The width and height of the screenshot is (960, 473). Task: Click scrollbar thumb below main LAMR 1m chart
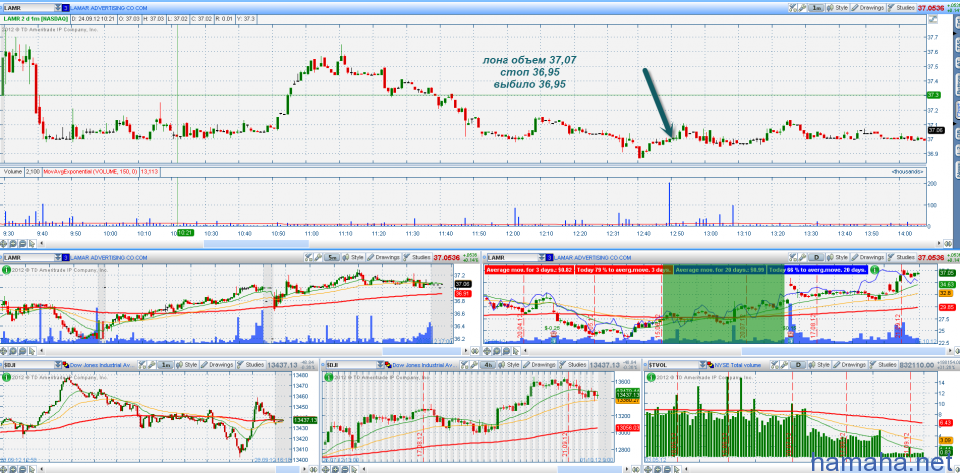click(x=257, y=243)
